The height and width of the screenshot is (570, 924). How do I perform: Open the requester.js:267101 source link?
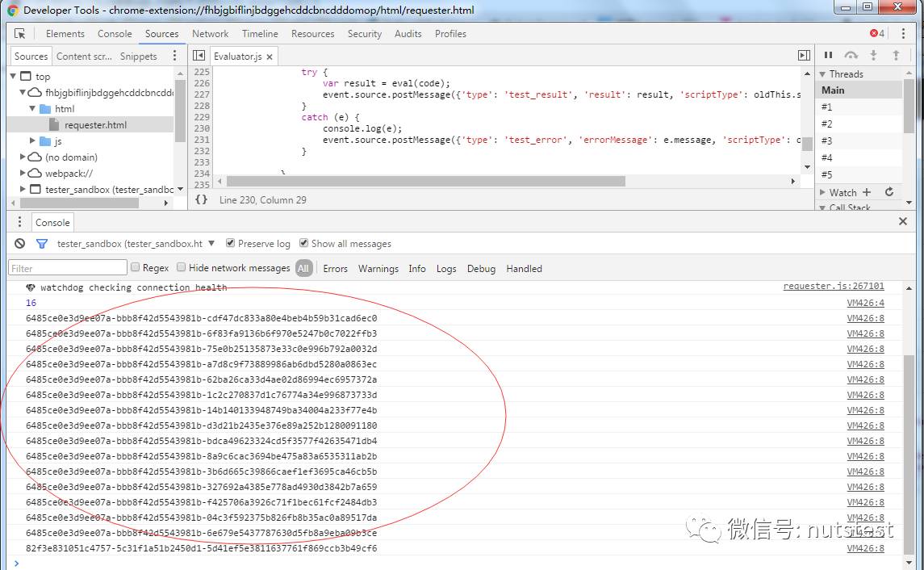coord(834,286)
